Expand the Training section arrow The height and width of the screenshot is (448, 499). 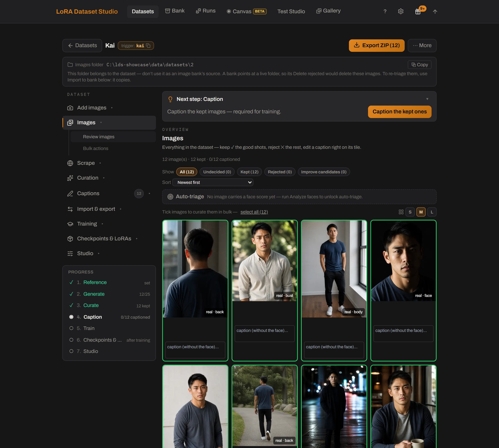point(102,224)
